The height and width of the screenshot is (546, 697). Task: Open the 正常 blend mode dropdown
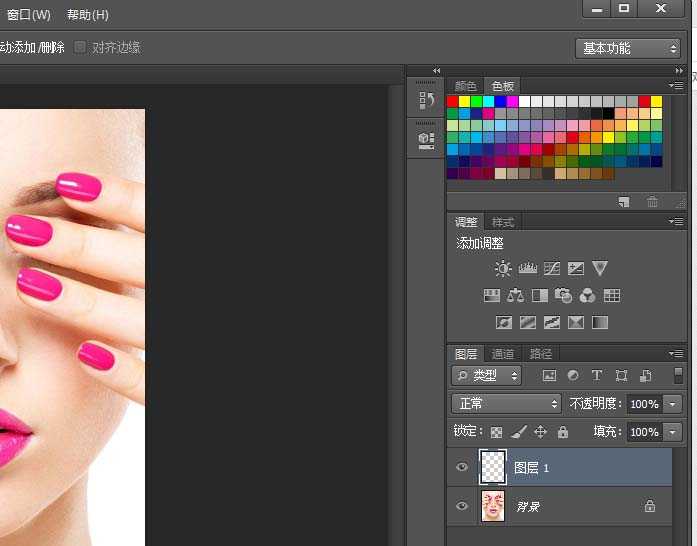coord(507,404)
